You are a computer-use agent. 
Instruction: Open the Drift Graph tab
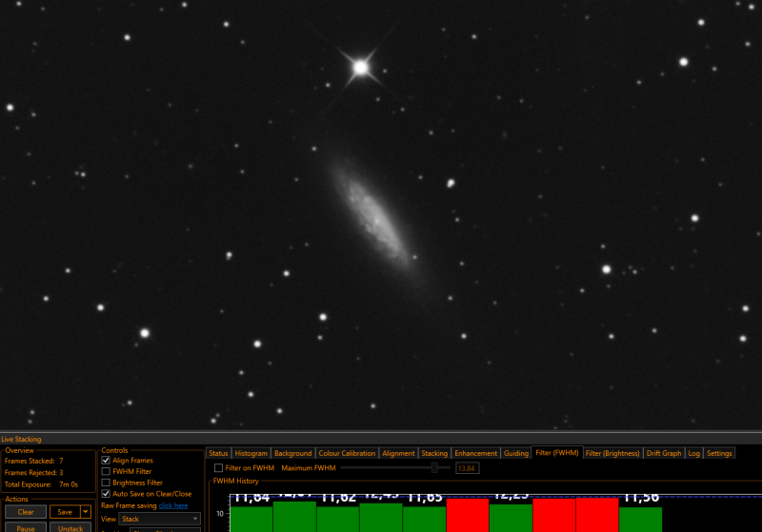[664, 453]
